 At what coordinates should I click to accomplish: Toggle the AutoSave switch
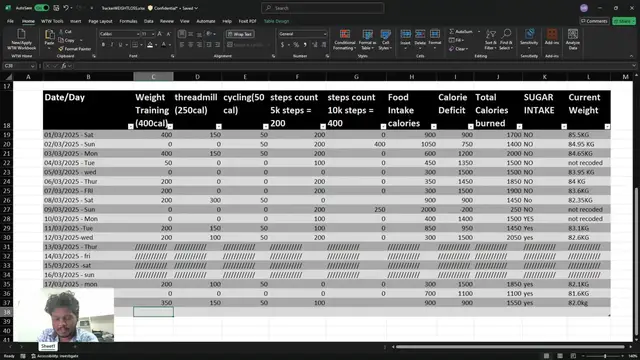coord(41,8)
